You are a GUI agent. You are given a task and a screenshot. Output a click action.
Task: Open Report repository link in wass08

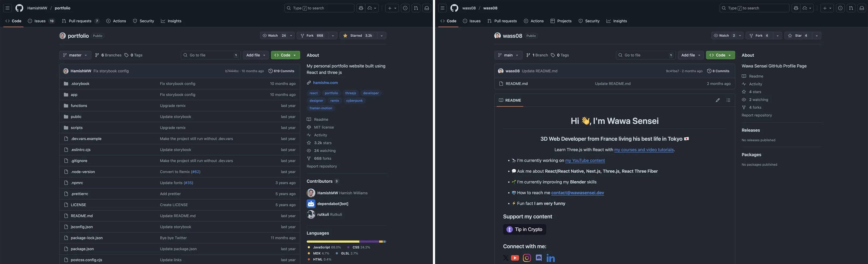tap(756, 116)
